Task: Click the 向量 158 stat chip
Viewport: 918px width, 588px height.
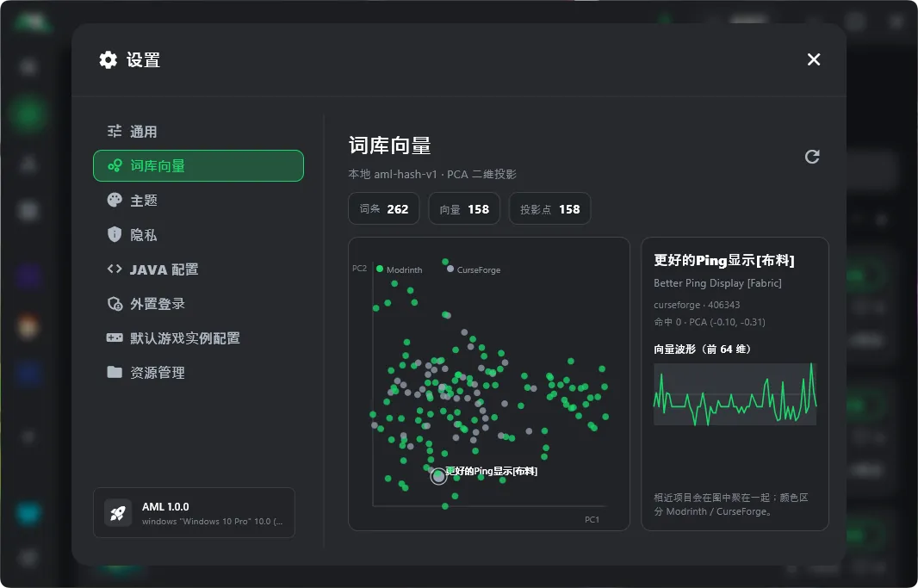Action: click(464, 209)
